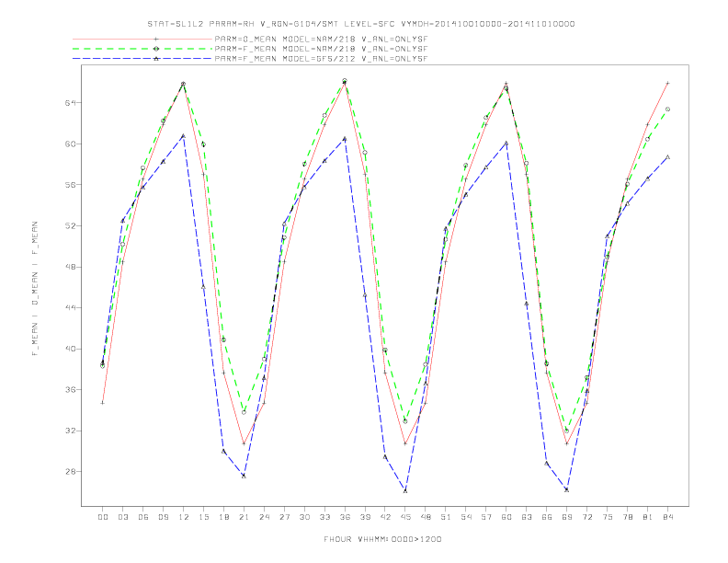Viewport: 728px width, 563px height.
Task: Click x-axis tick label 39
Action: pos(365,517)
